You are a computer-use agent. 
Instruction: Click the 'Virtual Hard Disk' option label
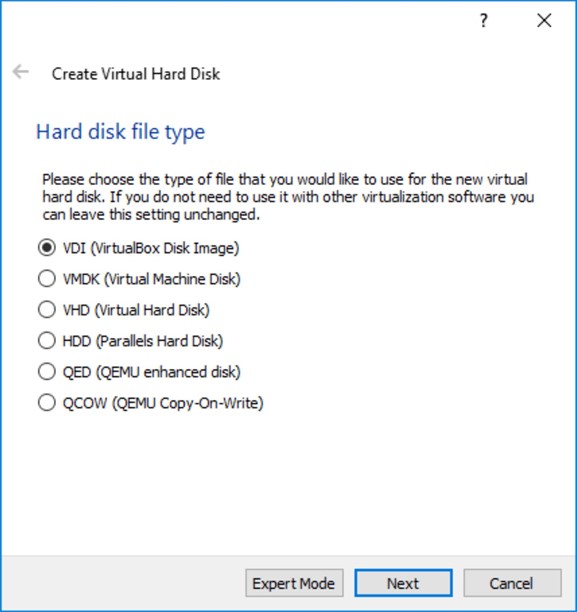[152, 310]
